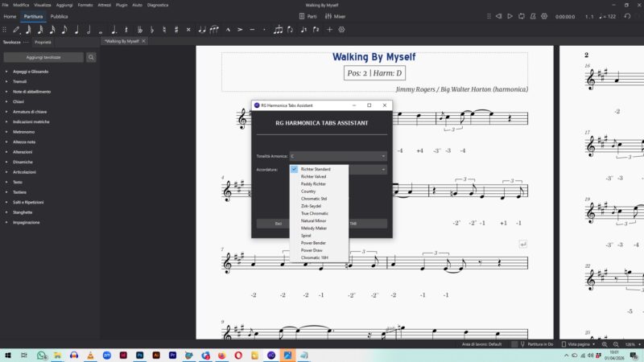Click the Aggiungi tavolozze button

pyautogui.click(x=43, y=57)
